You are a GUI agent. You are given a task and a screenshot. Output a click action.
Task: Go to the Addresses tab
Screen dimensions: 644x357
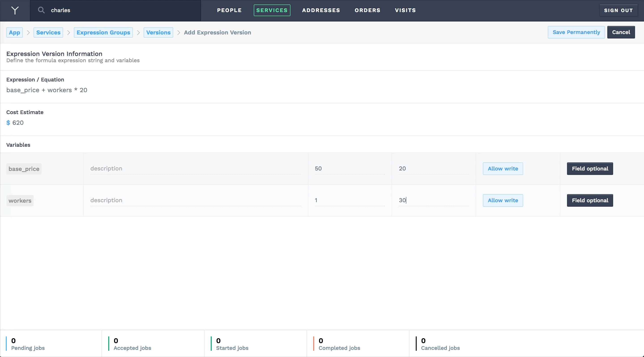point(321,10)
